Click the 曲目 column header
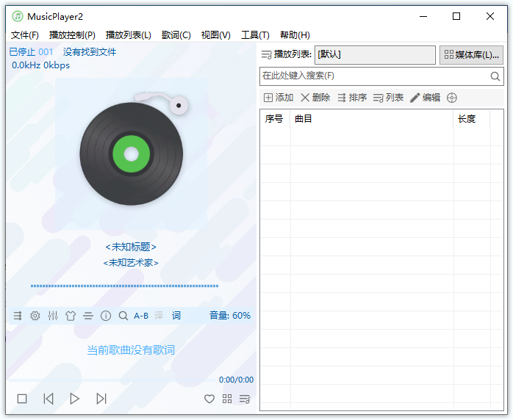This screenshot has height=420, width=513. [372, 119]
